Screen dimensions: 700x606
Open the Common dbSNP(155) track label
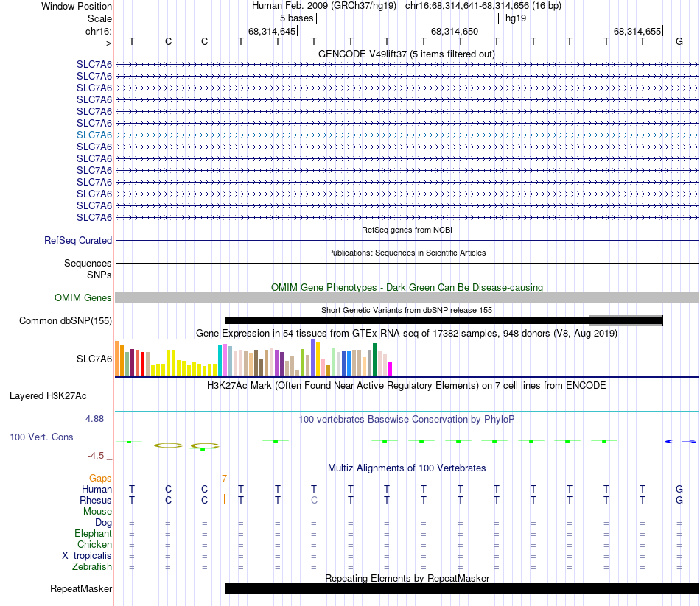[65, 320]
